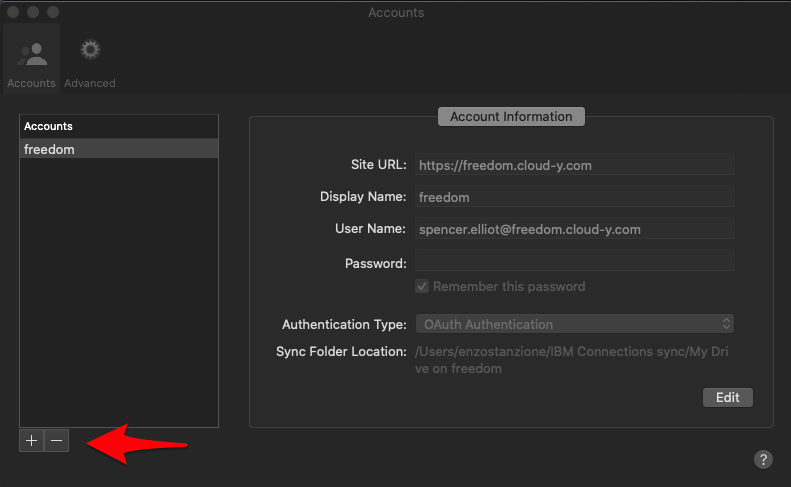Click into the Site URL field
This screenshot has height=487, width=791.
(x=574, y=164)
